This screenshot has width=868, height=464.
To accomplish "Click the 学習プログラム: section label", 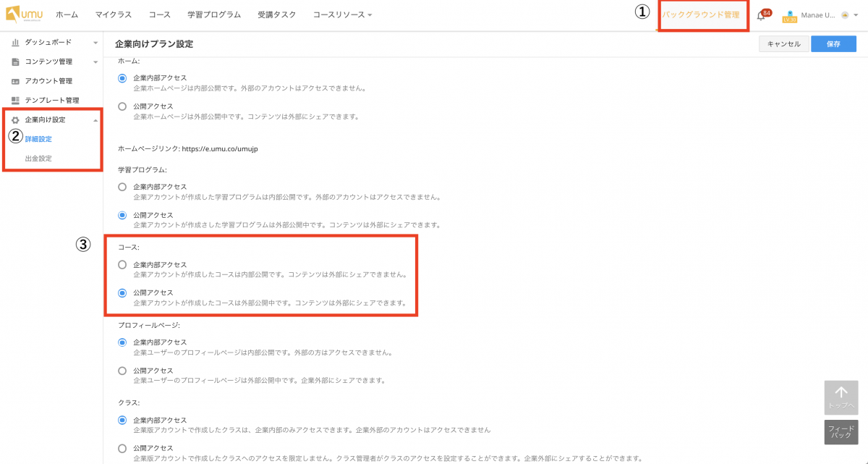I will [x=142, y=170].
